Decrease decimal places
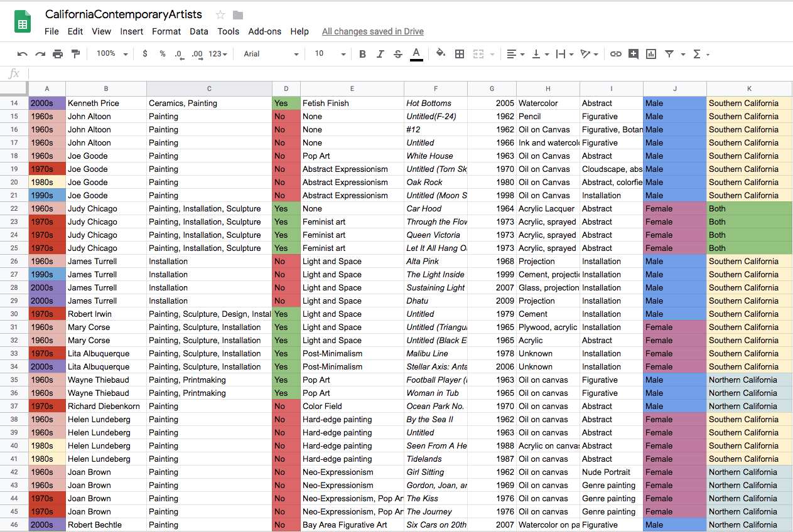Image resolution: width=793 pixels, height=532 pixels. point(179,54)
